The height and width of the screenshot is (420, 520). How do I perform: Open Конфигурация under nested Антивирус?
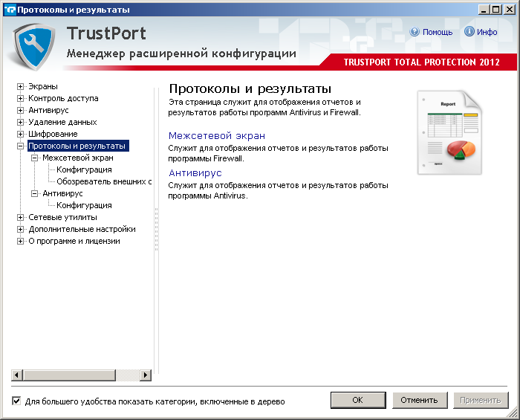[84, 205]
